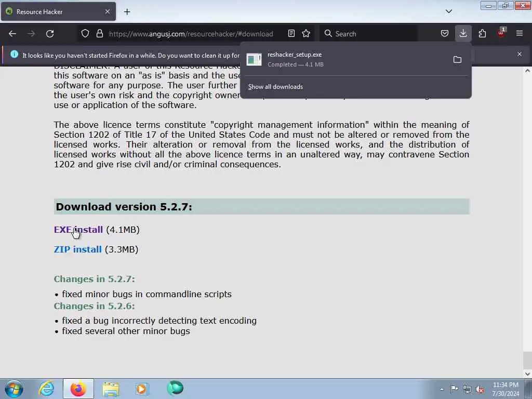The height and width of the screenshot is (399, 532).
Task: Click the "Download version 5.2.7:" heading
Action: [124, 207]
